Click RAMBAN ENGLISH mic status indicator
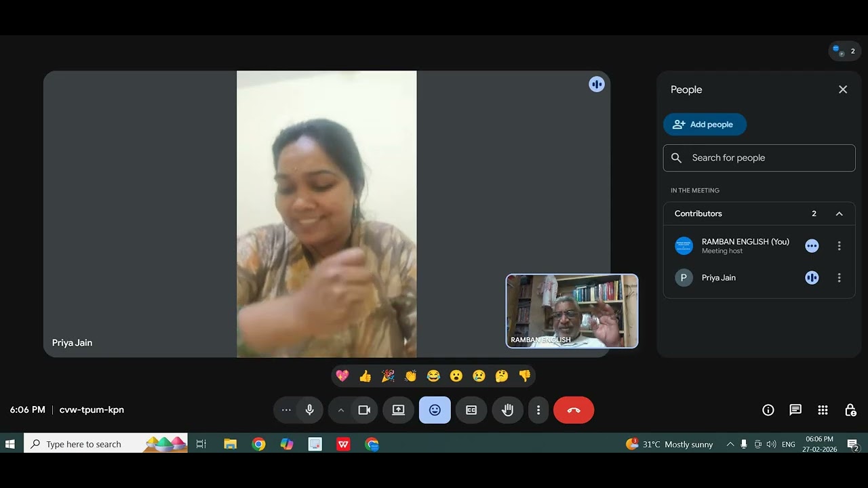This screenshot has width=868, height=488. [812, 246]
